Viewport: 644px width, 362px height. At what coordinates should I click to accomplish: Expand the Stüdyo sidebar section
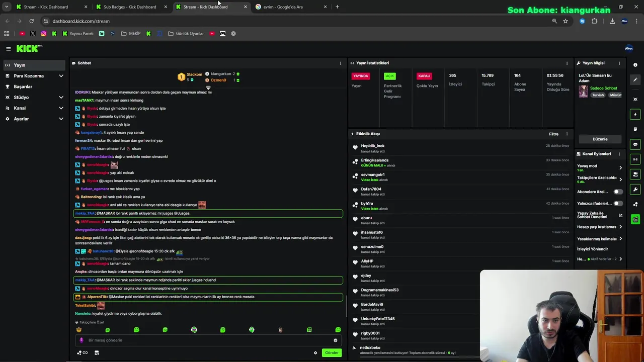(34, 98)
